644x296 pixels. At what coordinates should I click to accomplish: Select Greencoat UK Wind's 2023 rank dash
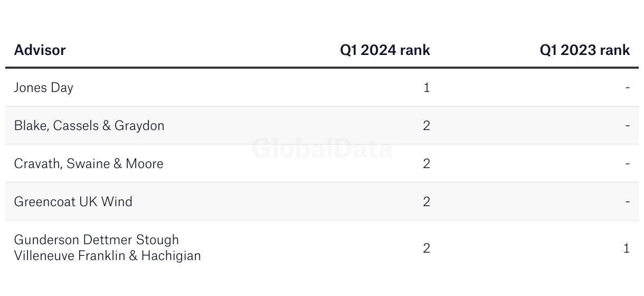coord(628,201)
